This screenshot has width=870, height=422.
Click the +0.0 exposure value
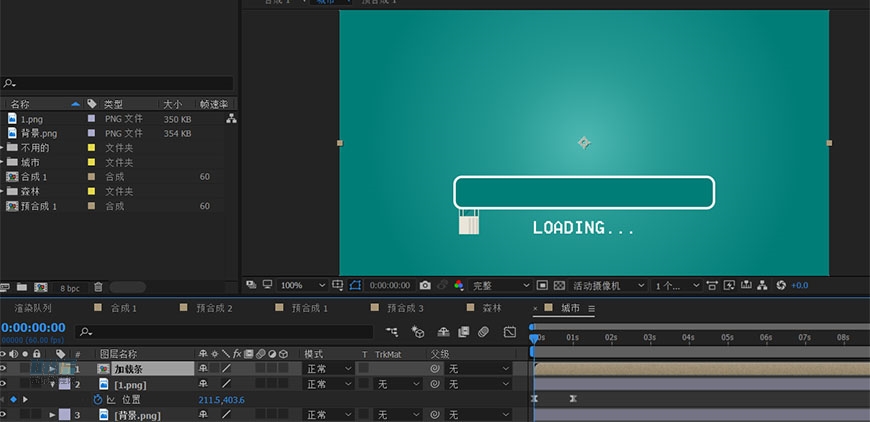pyautogui.click(x=800, y=285)
